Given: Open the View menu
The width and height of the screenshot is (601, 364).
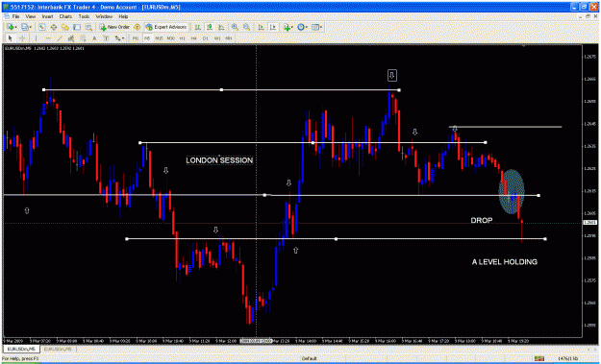Looking at the screenshot, I should point(30,17).
